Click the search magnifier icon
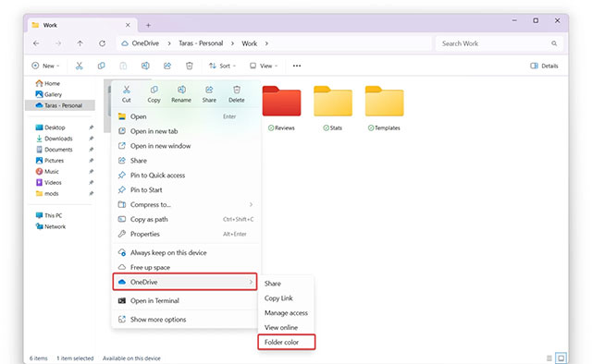Screen dimensions: 592x364 pos(554,43)
